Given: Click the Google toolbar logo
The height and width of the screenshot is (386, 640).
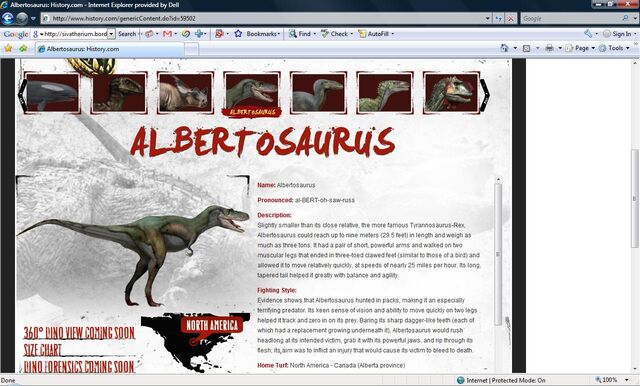Looking at the screenshot, I should tap(16, 34).
